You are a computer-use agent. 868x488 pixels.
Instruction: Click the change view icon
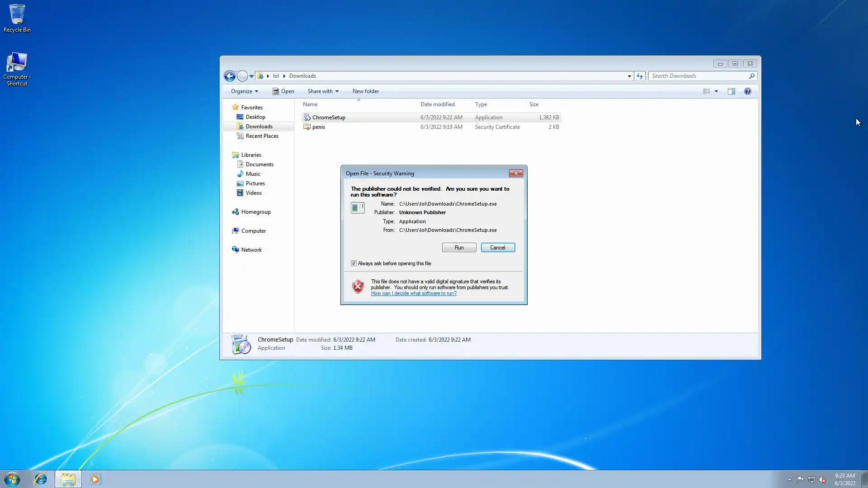(x=707, y=91)
